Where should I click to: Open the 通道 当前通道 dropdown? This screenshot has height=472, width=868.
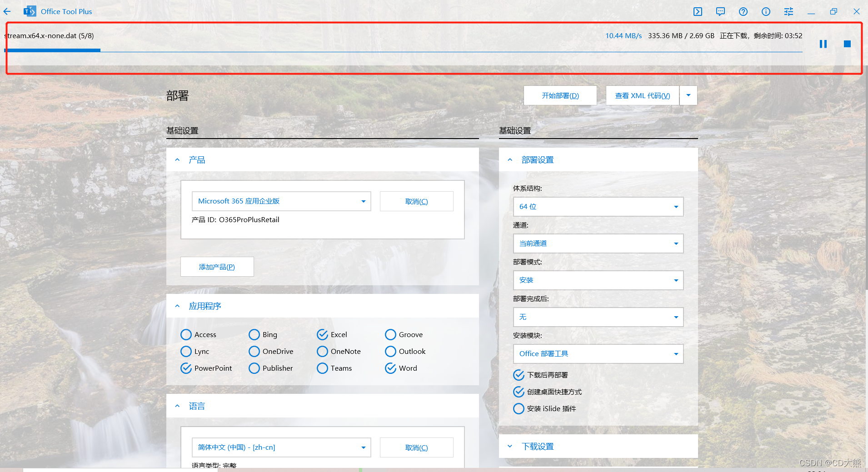tap(598, 243)
